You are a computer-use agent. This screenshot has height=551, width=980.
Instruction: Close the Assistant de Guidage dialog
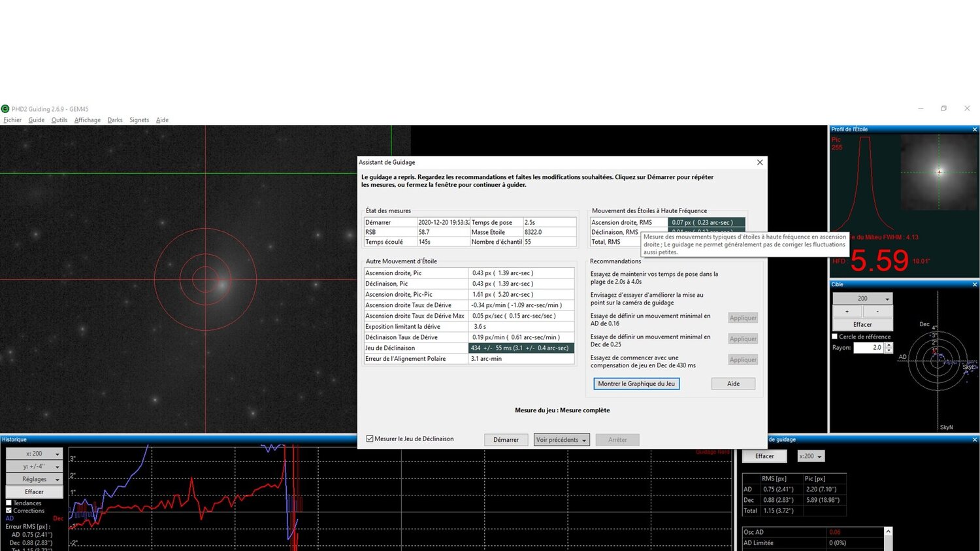coord(759,162)
